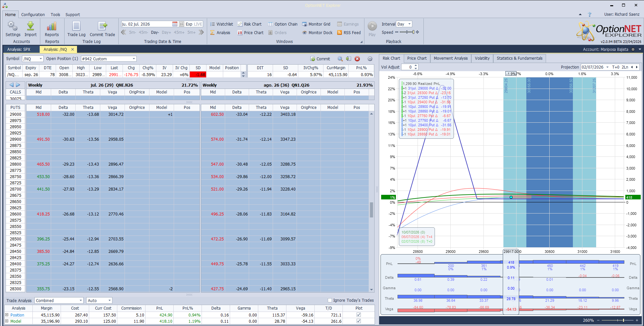Open the Interval Day dropdown
Viewport: 644px width, 326px height.
pos(404,24)
